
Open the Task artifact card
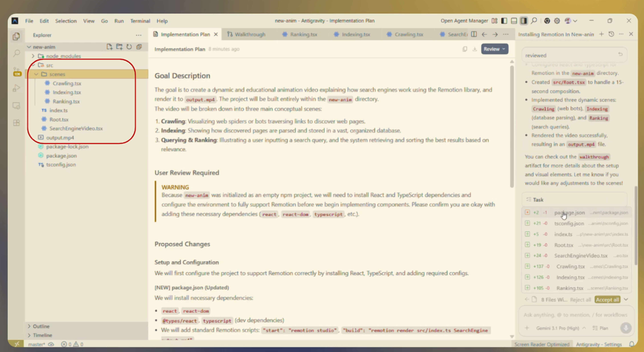coord(575,199)
